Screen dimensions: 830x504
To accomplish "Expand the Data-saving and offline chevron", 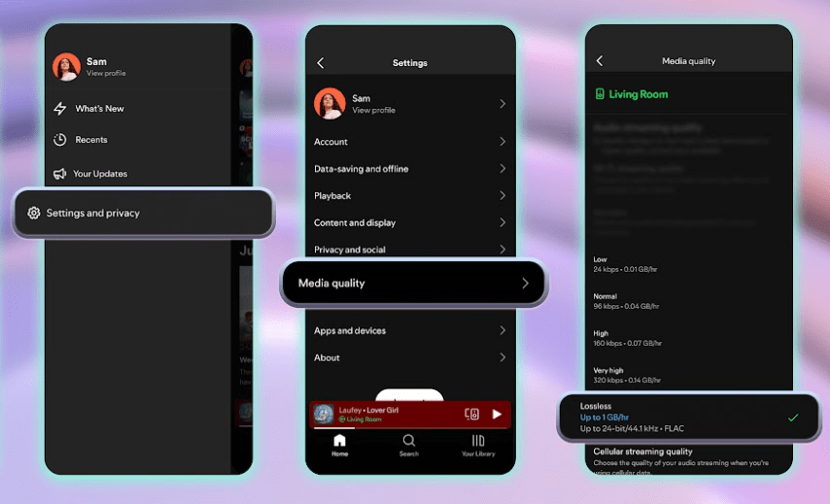I will tap(502, 169).
